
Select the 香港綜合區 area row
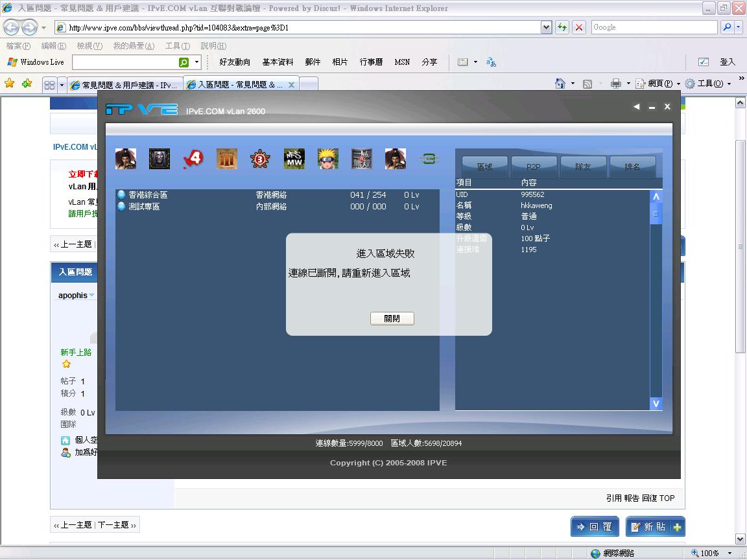[278, 194]
